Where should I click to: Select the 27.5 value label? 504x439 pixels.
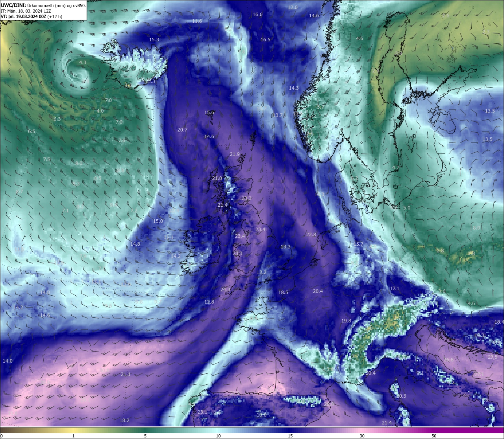coord(493,357)
